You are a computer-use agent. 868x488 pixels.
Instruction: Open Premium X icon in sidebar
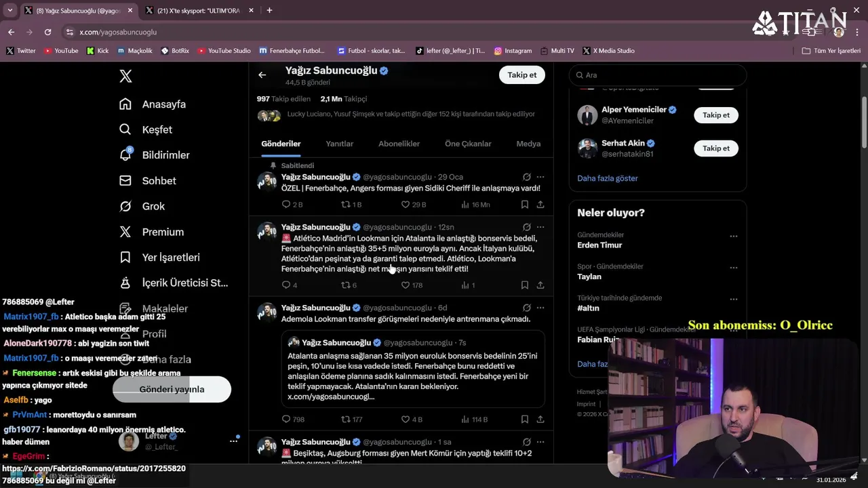(x=125, y=232)
